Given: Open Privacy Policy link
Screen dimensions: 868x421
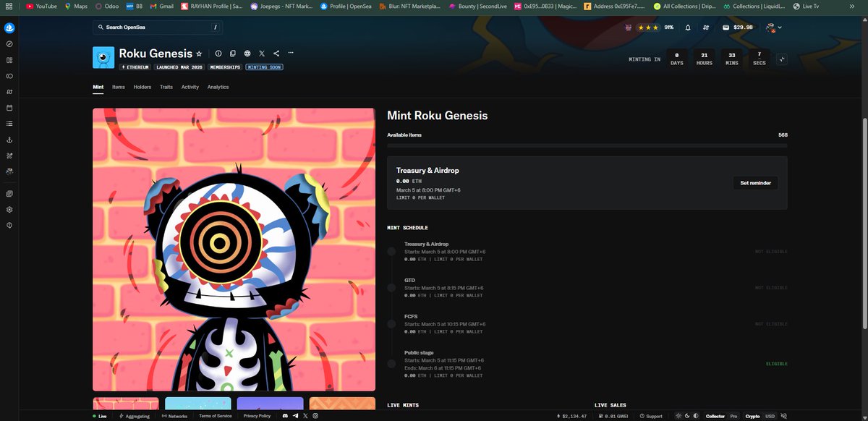Looking at the screenshot, I should (x=257, y=416).
